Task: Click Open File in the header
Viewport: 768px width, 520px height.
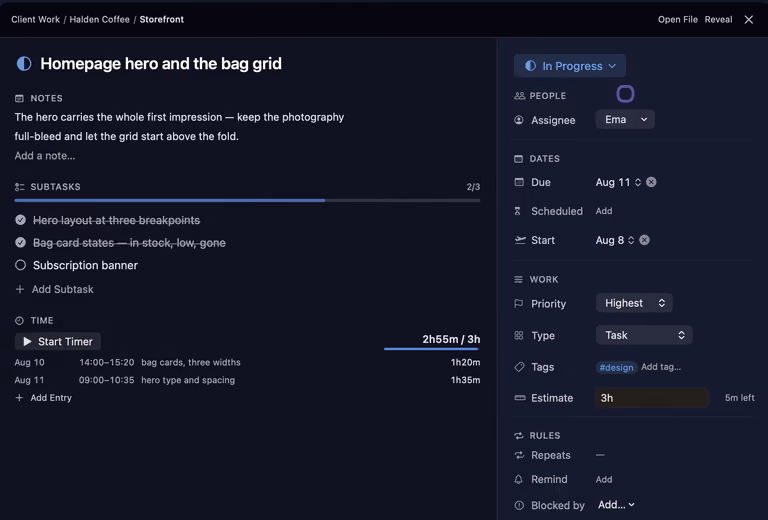Action: (x=677, y=20)
